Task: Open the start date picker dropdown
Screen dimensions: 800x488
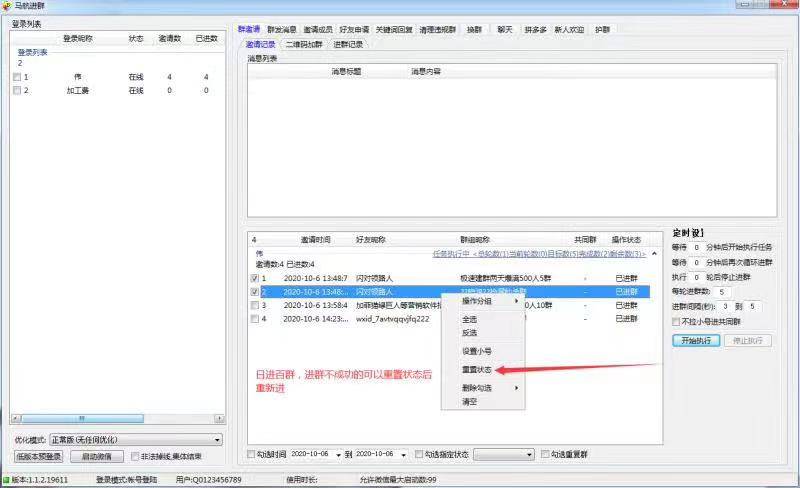Action: tap(337, 454)
